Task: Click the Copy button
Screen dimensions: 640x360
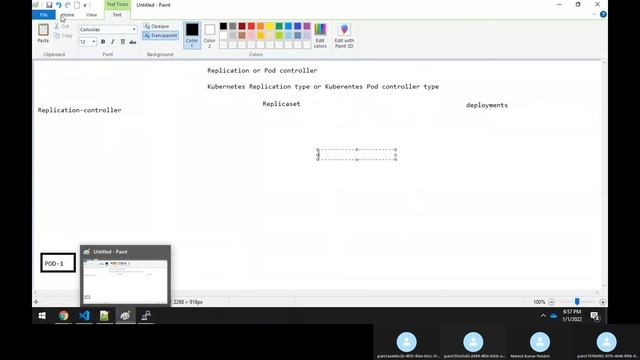Action: pyautogui.click(x=63, y=36)
